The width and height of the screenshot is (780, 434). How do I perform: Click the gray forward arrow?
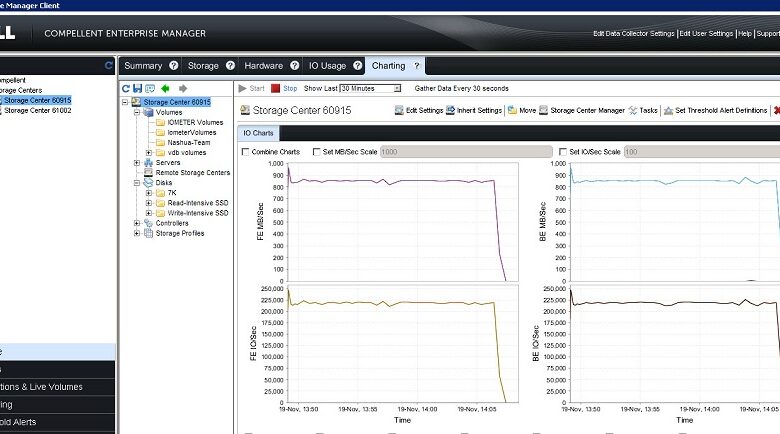pyautogui.click(x=183, y=89)
